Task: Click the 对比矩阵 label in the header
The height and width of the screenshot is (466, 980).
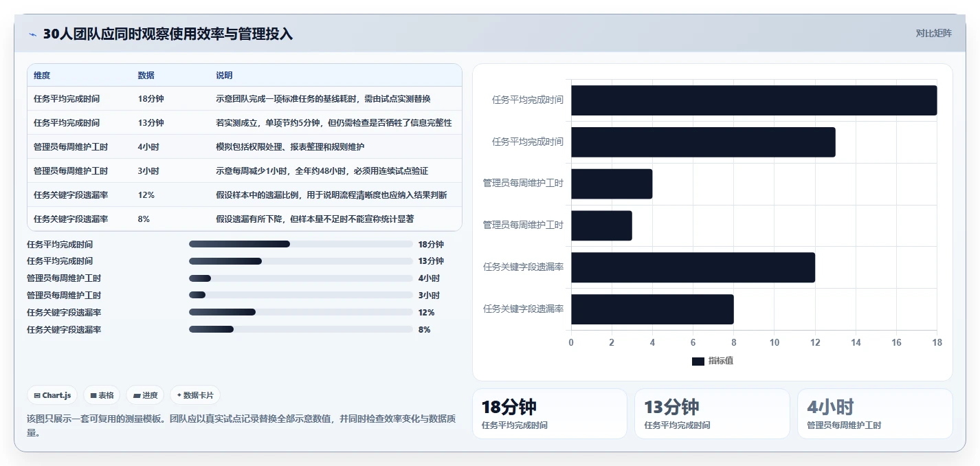Action: [x=934, y=34]
